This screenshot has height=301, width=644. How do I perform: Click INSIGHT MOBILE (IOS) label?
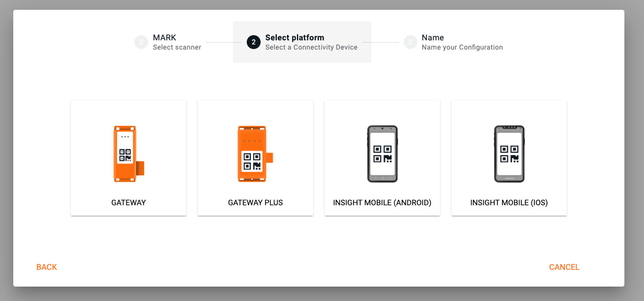pos(509,202)
